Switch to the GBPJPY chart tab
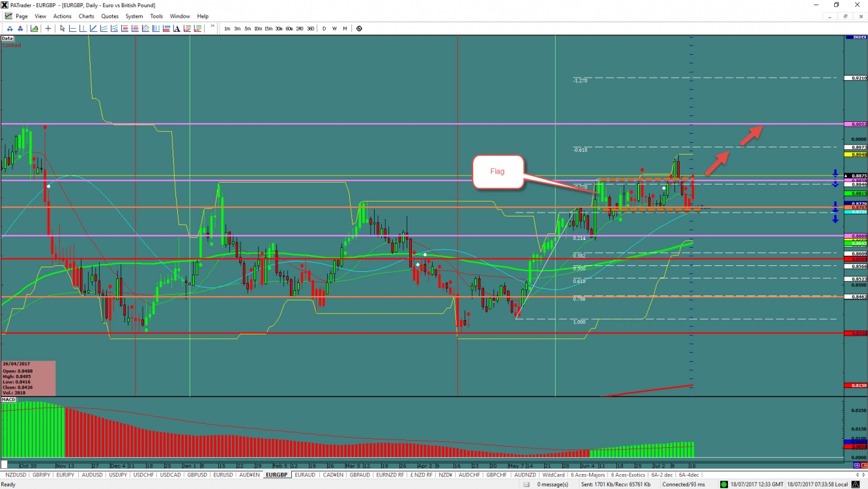 click(x=41, y=475)
